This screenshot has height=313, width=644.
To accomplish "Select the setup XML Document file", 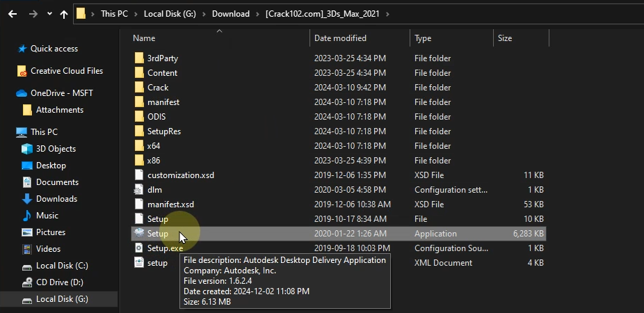I will [157, 263].
